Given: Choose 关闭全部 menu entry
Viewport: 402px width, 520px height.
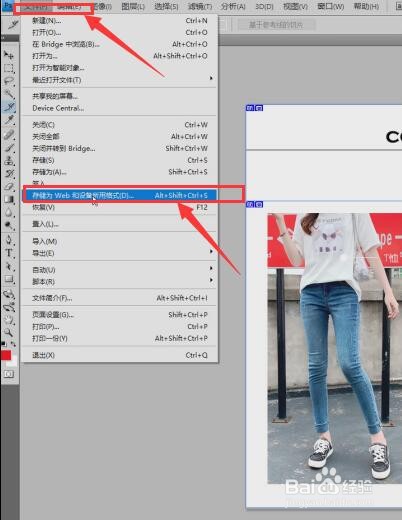Looking at the screenshot, I should [119, 136].
